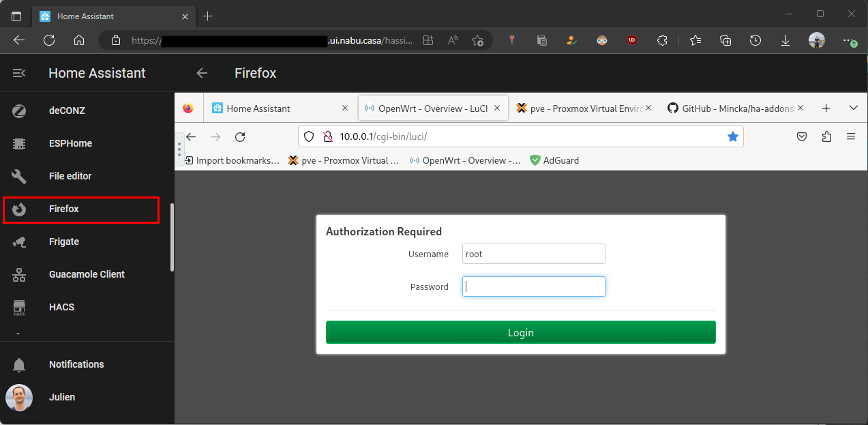Go to Edge home page
This screenshot has height=425, width=868.
79,40
